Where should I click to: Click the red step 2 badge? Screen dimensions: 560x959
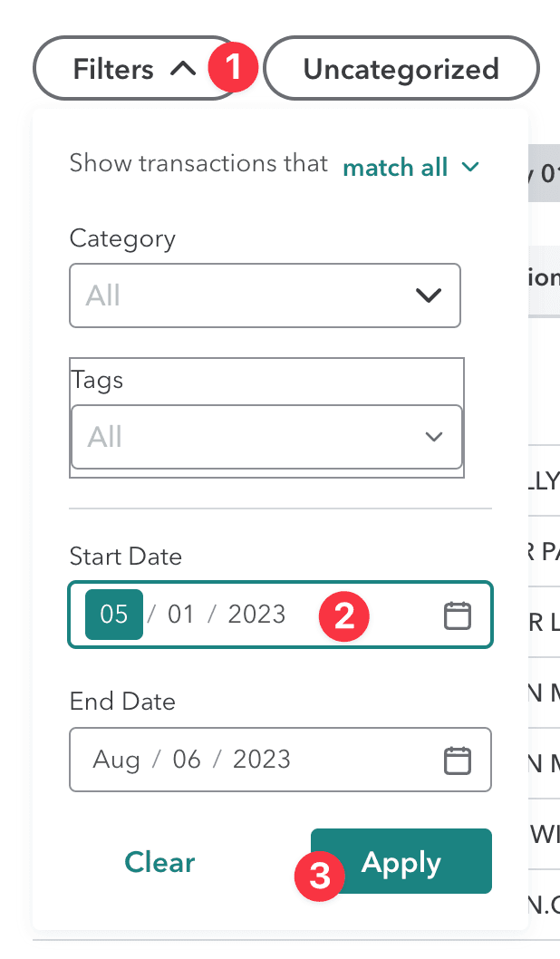(343, 616)
